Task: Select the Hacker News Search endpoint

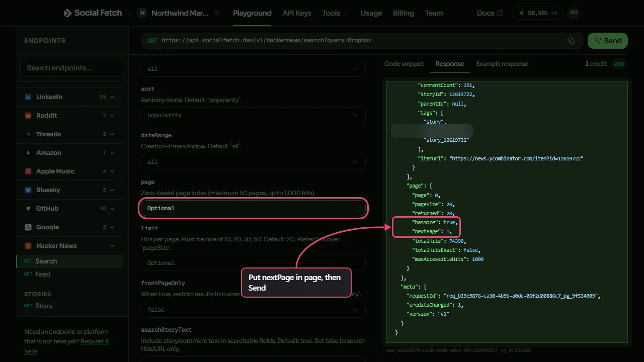Action: click(x=70, y=261)
